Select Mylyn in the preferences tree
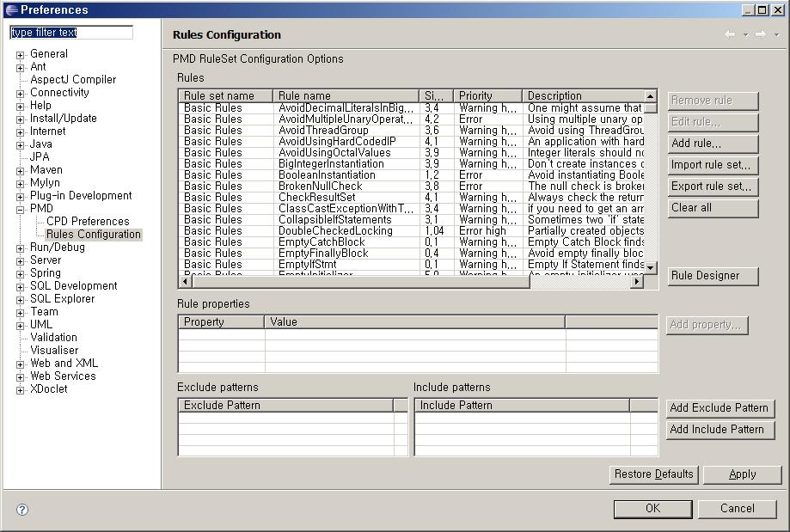The width and height of the screenshot is (790, 532). [x=45, y=182]
